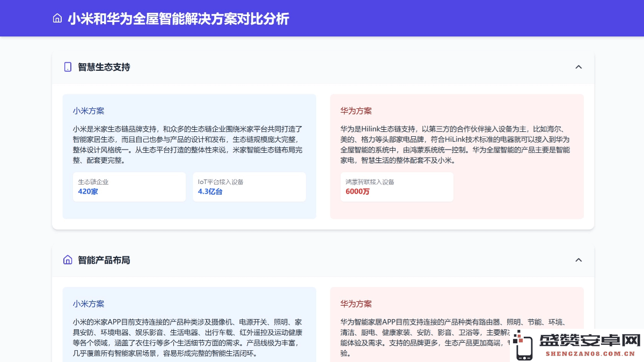Click the 智能产品布局 section heading
Viewport: 644px width, 362px height.
[x=104, y=260]
